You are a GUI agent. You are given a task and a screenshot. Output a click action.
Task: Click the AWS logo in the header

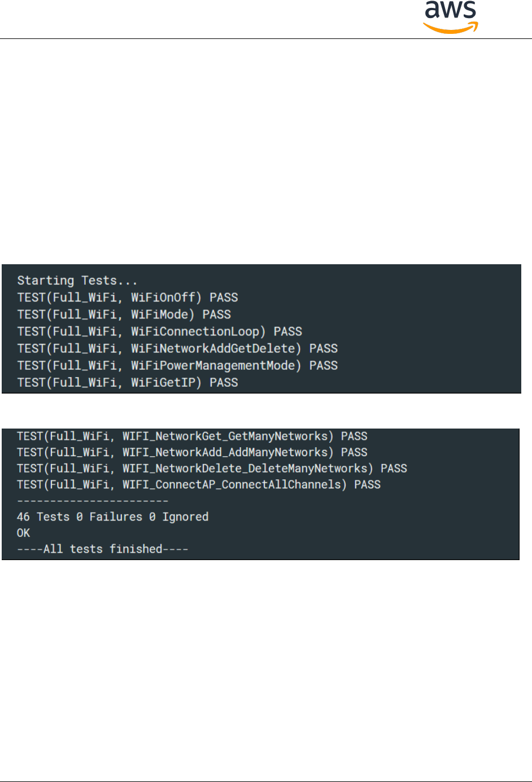point(451,17)
